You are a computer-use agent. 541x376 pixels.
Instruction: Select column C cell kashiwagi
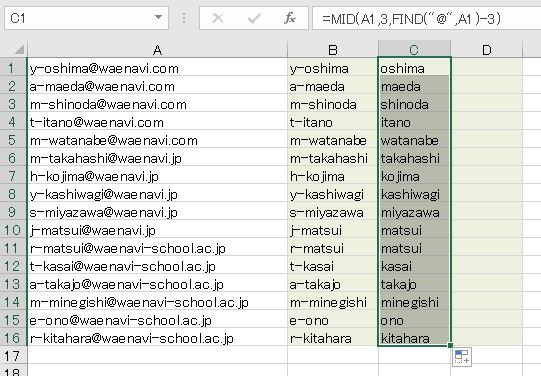(x=414, y=194)
